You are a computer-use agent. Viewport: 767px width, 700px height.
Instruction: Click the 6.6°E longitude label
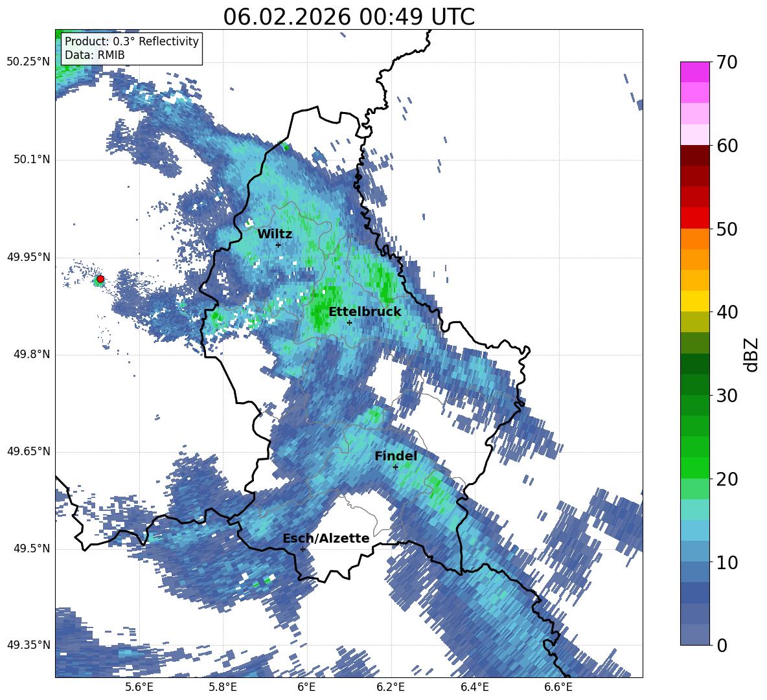coord(558,687)
